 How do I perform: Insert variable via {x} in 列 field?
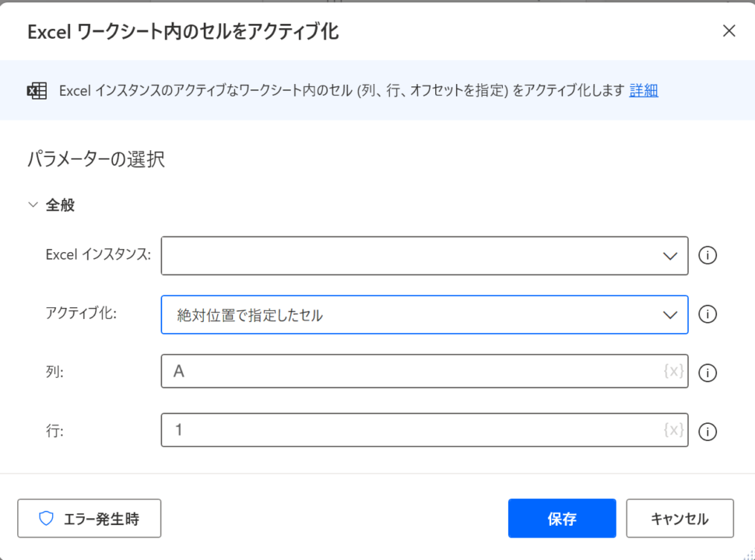[x=673, y=371]
